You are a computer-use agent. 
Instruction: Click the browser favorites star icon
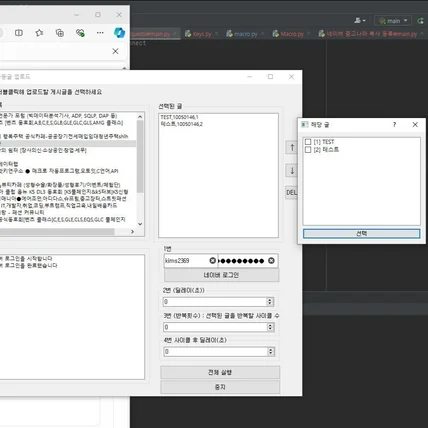point(39,33)
